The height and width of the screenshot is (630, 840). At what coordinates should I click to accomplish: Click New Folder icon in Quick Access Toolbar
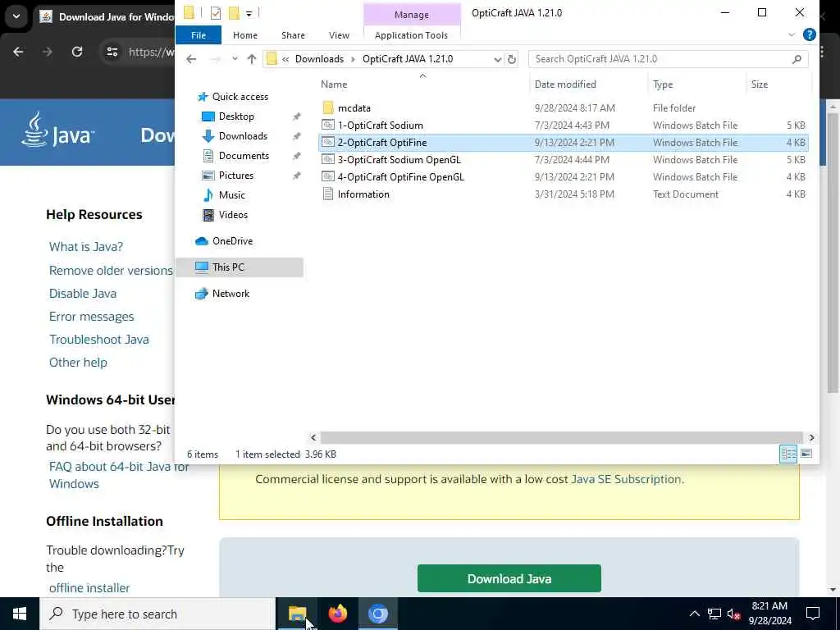234,13
